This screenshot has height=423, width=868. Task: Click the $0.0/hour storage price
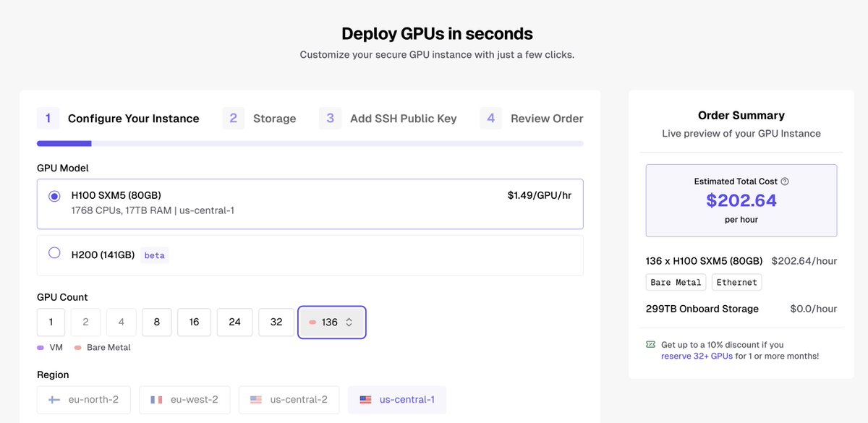[x=814, y=309]
